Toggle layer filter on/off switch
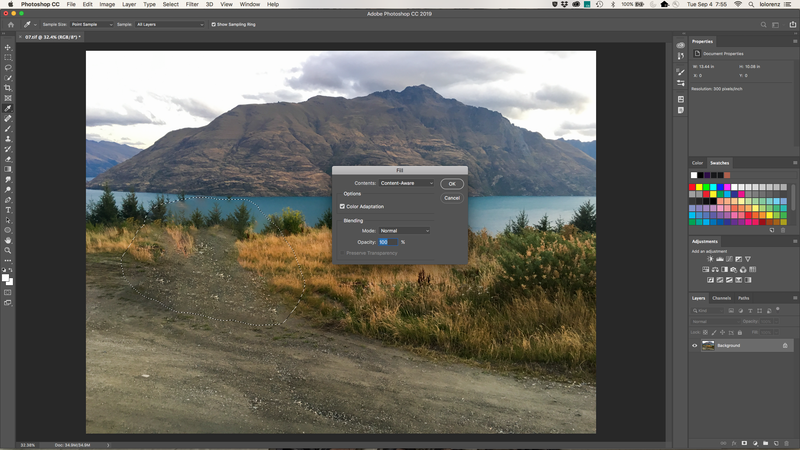 (778, 309)
